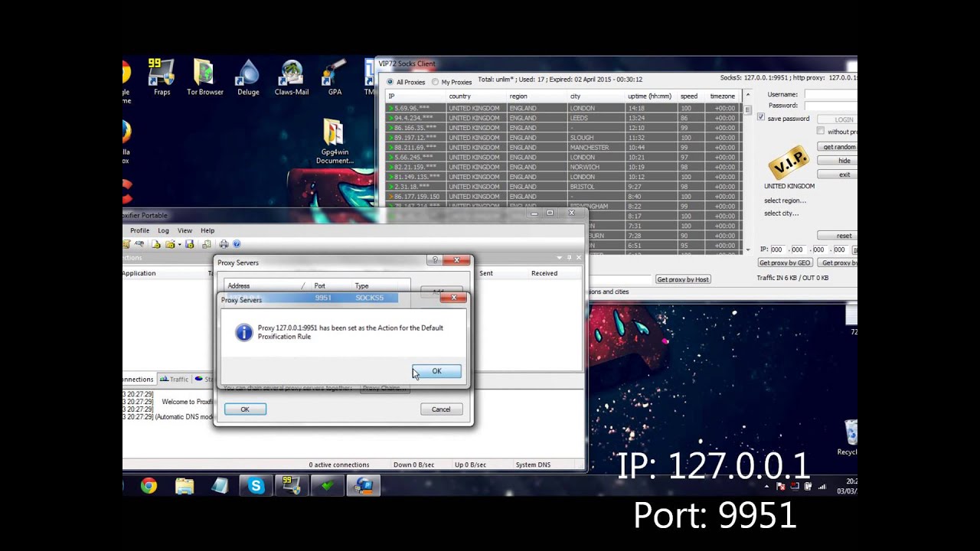Click first IP octet field in VIP72
Viewport: 980px width, 551px height.
[x=776, y=249]
